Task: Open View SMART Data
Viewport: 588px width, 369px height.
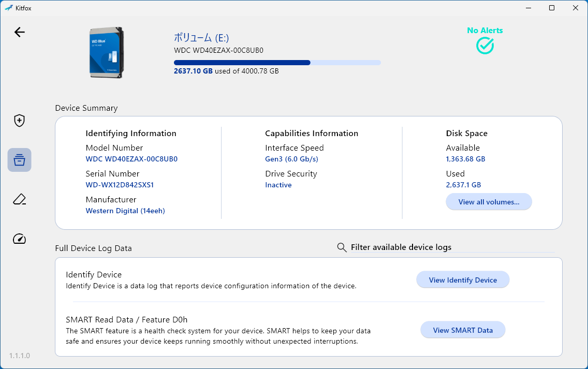Action: pos(463,330)
